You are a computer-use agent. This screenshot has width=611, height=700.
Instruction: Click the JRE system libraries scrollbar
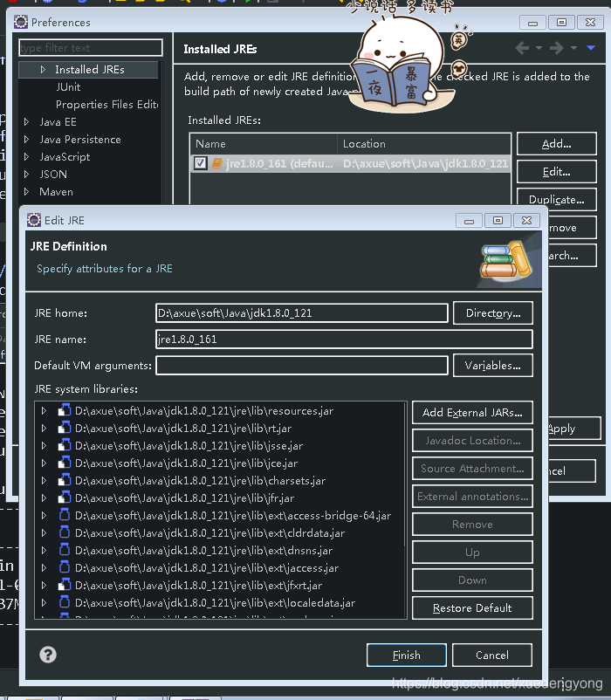click(406, 473)
